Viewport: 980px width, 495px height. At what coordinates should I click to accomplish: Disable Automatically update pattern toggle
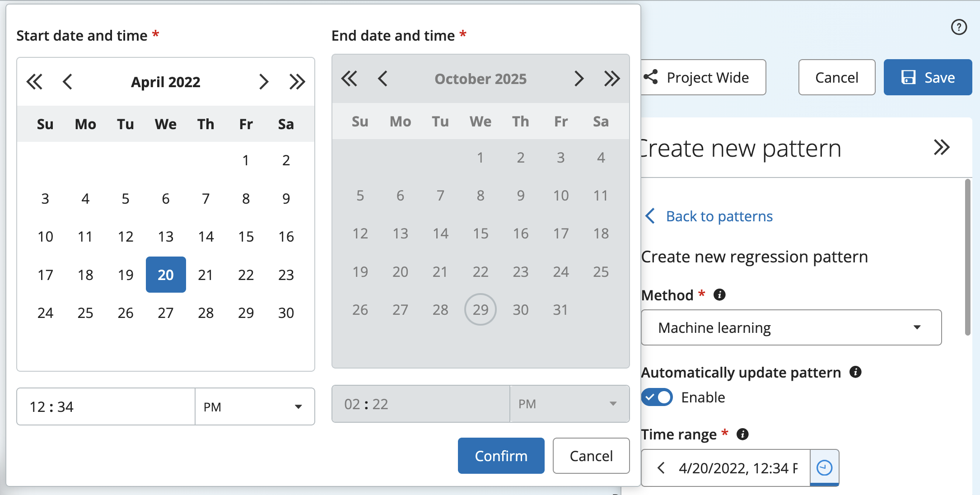[657, 397]
